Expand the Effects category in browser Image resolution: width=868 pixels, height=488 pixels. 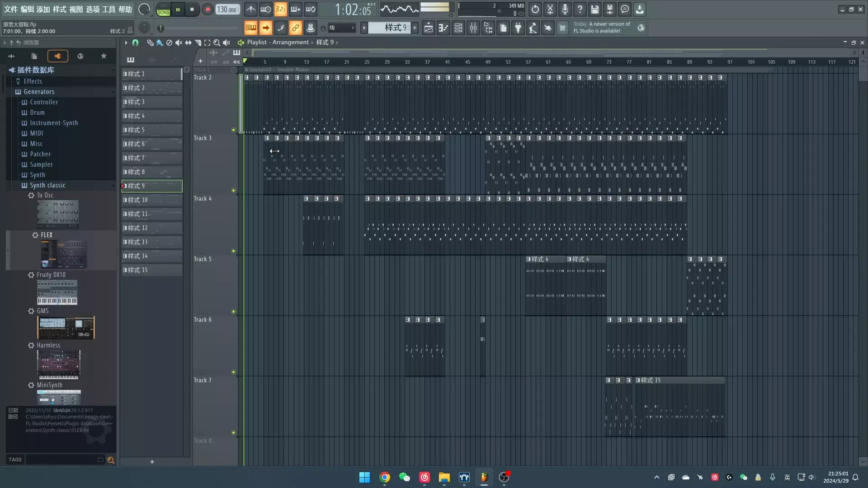tap(33, 81)
